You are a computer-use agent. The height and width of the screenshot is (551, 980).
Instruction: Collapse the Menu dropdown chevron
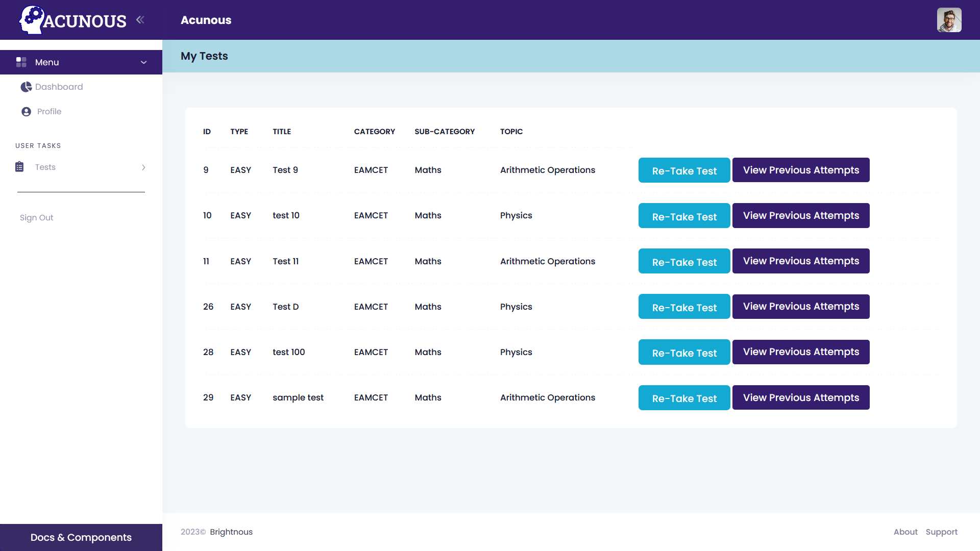tap(143, 62)
